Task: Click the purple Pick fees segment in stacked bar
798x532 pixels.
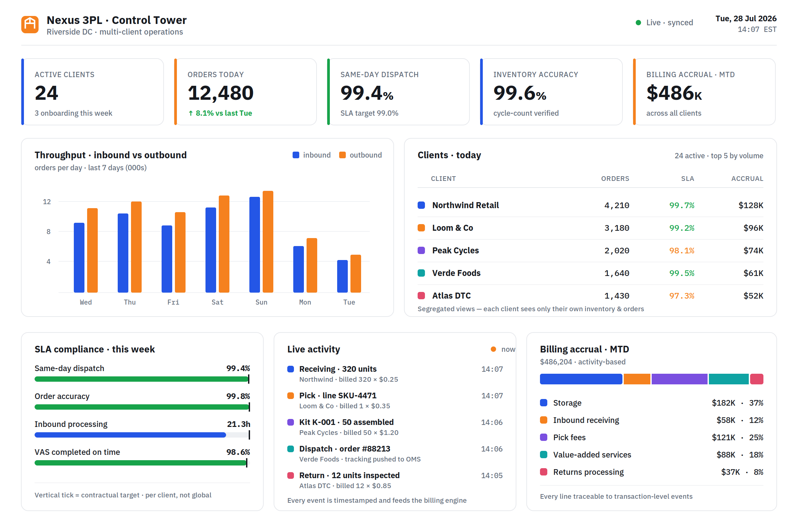Action: point(680,379)
